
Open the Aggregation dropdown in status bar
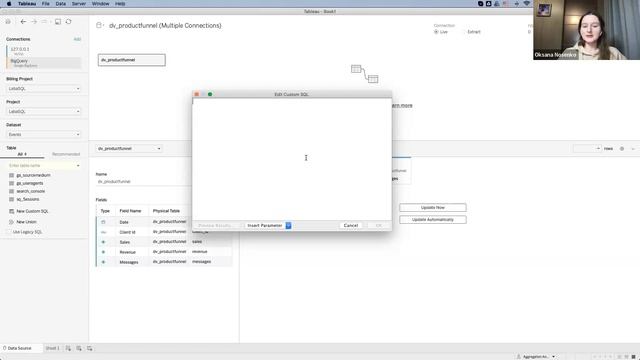click(x=536, y=356)
